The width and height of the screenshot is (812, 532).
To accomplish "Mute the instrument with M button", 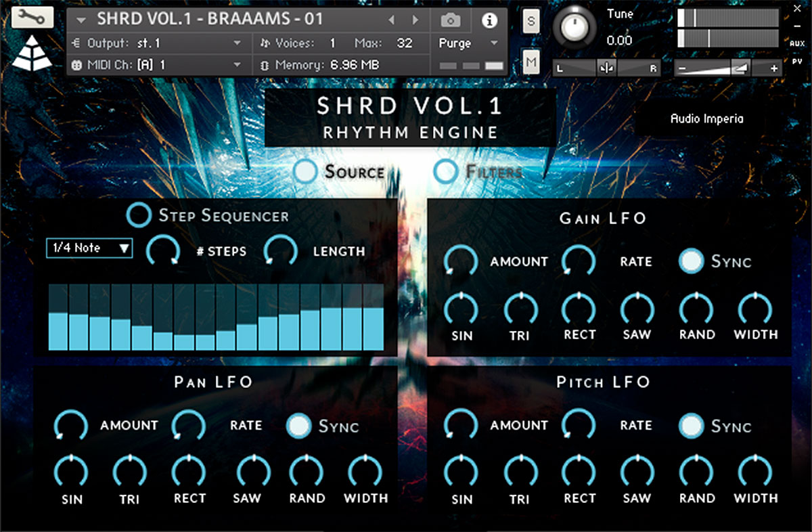I will point(531,62).
